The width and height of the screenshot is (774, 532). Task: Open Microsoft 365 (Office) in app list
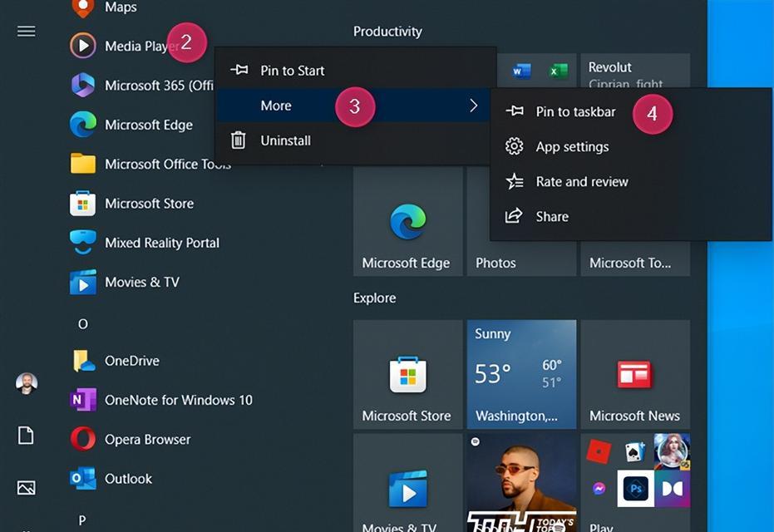click(141, 86)
